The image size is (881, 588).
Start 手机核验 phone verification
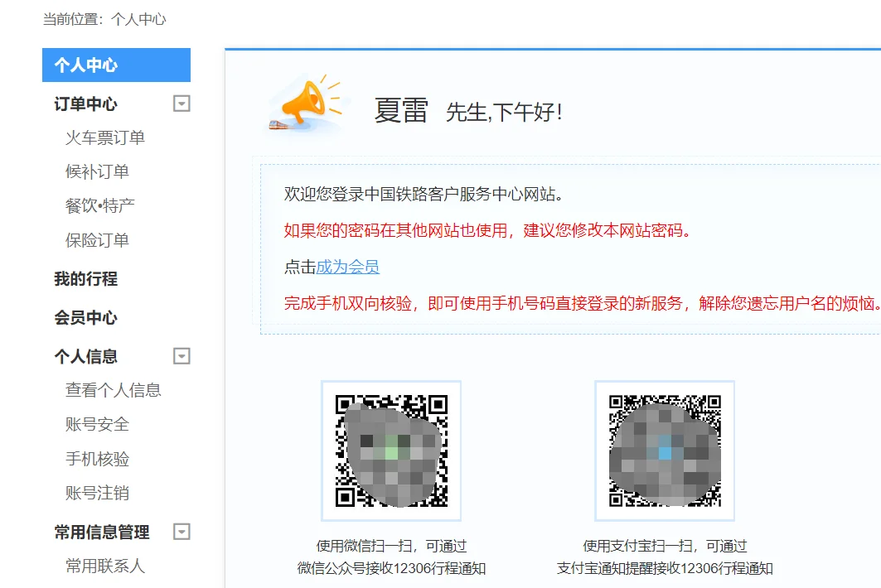click(x=97, y=458)
